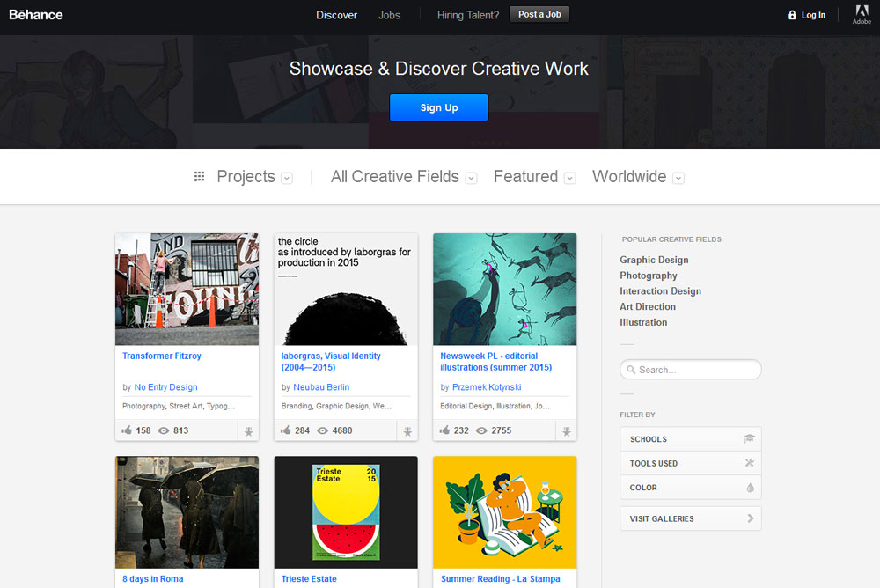Viewport: 880px width, 588px height.
Task: Click Hiring Talent? in navigation
Action: 468,15
